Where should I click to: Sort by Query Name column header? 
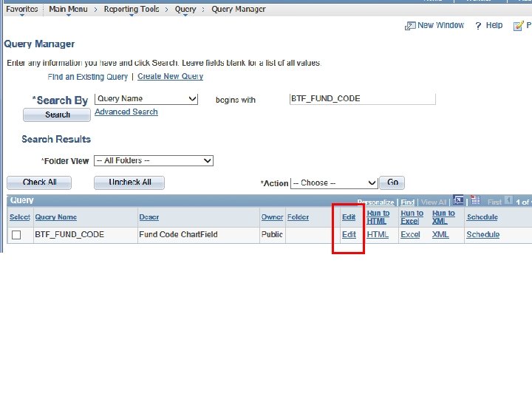pyautogui.click(x=56, y=217)
